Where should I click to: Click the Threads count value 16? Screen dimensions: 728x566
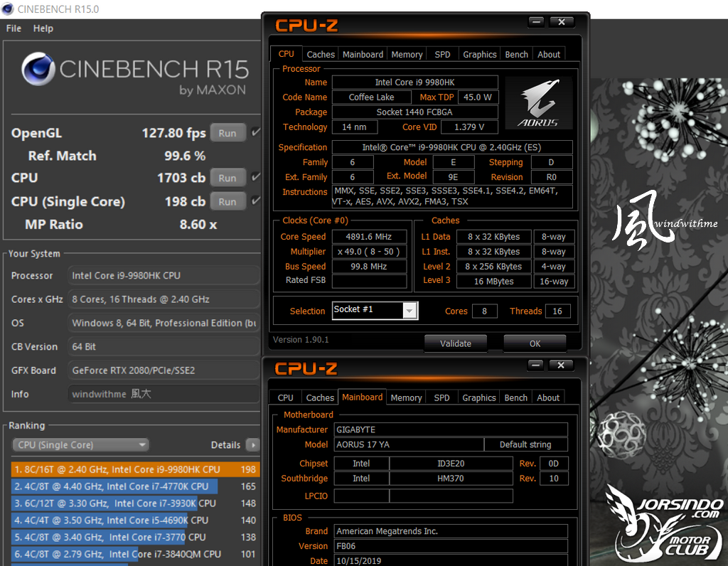(557, 311)
